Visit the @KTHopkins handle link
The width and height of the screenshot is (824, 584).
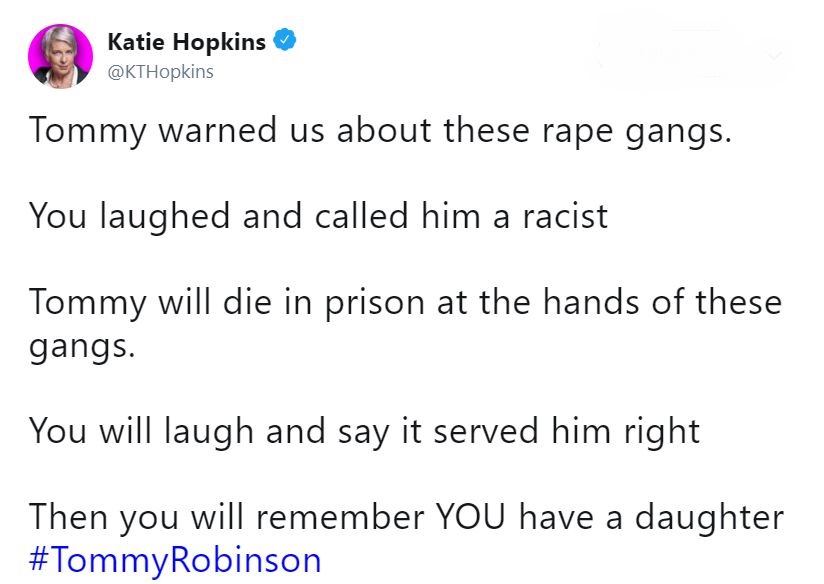click(x=160, y=71)
